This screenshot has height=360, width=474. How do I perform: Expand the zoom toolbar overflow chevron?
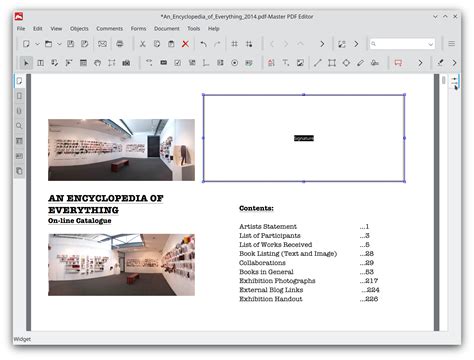coord(356,44)
